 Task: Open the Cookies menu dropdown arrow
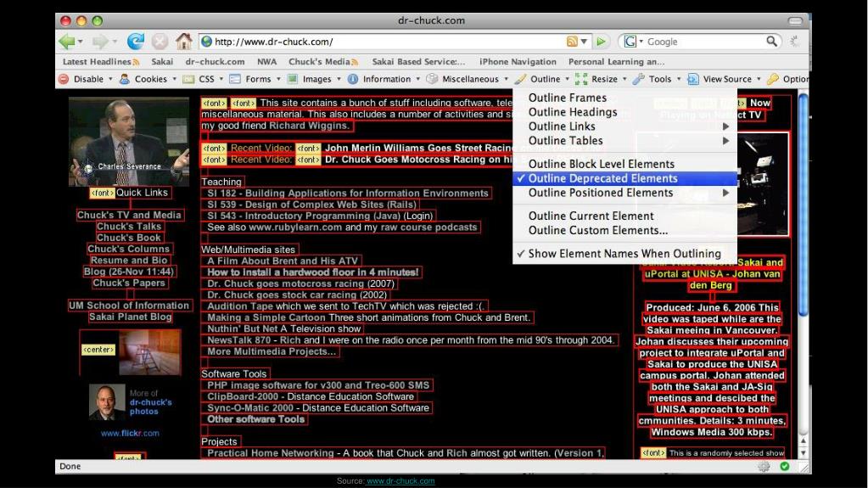[x=174, y=79]
